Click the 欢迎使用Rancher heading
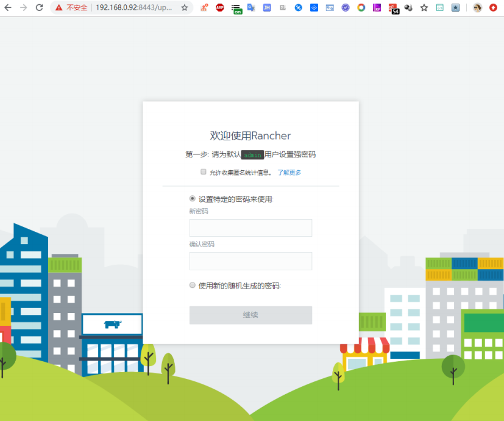 point(250,136)
